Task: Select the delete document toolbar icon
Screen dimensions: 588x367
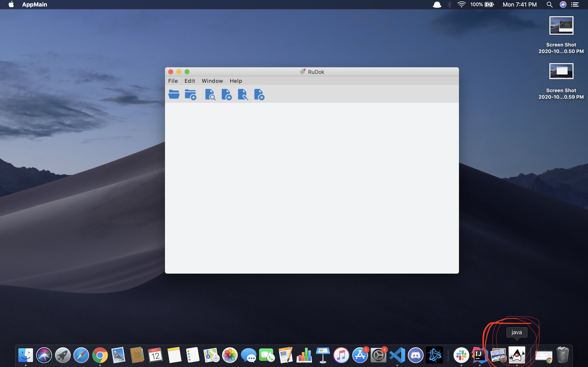Action: (x=259, y=95)
